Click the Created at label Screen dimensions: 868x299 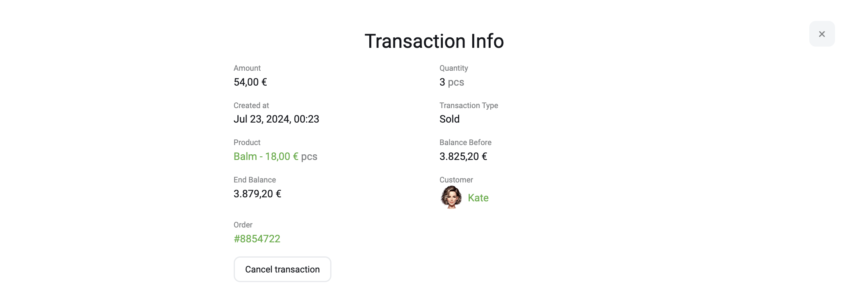pos(251,105)
